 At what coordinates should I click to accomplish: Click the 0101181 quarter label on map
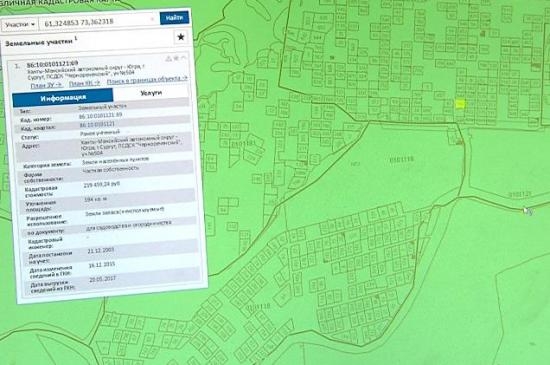[242, 143]
